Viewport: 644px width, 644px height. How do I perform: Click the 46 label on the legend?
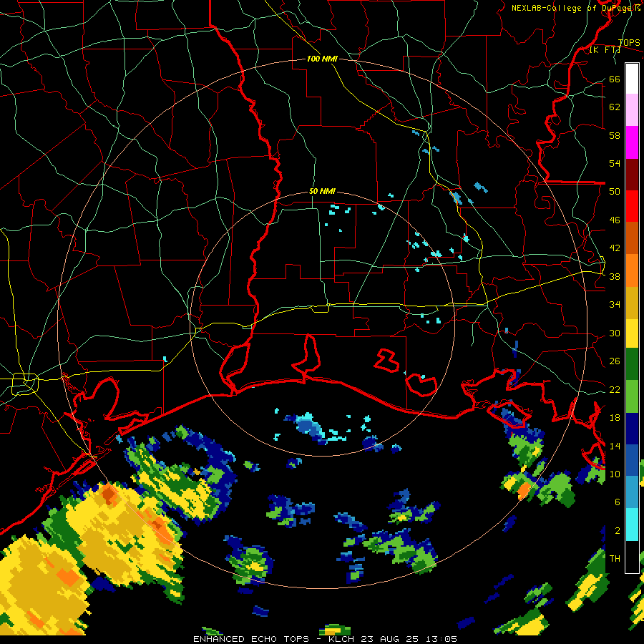coord(615,220)
